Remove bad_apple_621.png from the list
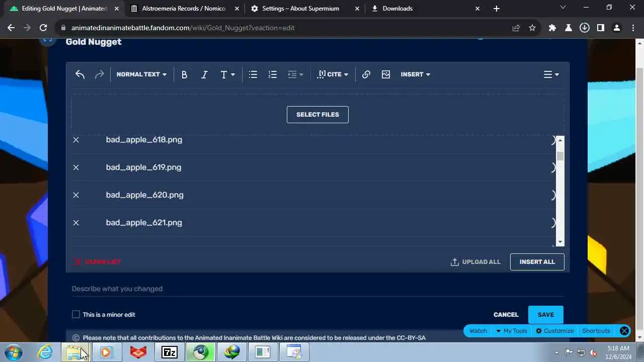644x362 pixels. point(76,223)
